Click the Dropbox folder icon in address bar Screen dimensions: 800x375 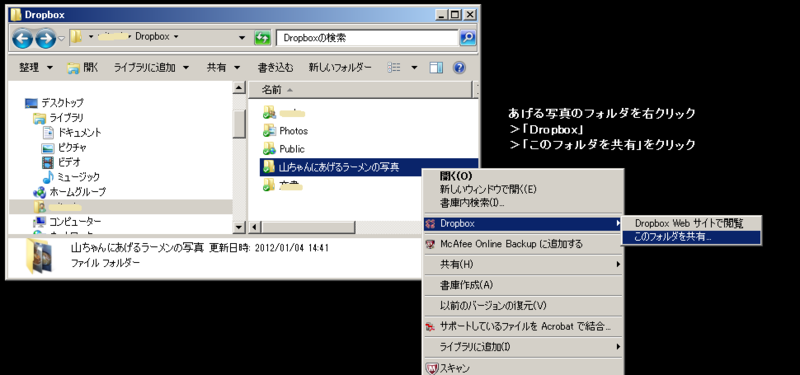coord(77,37)
